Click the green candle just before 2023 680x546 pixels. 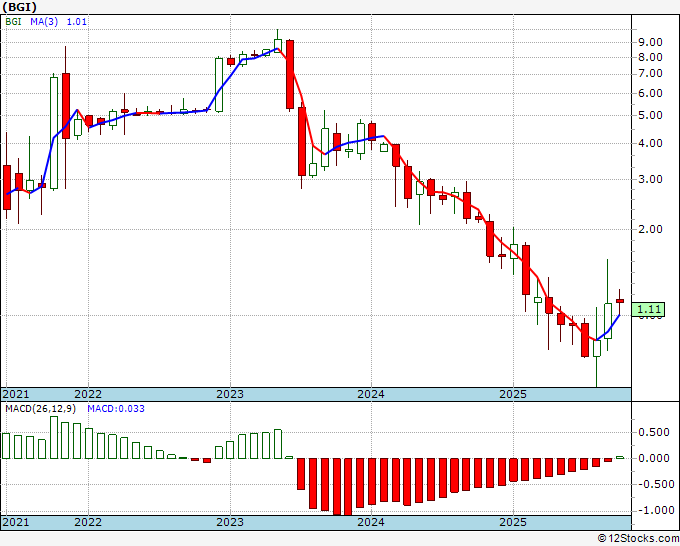pyautogui.click(x=219, y=85)
